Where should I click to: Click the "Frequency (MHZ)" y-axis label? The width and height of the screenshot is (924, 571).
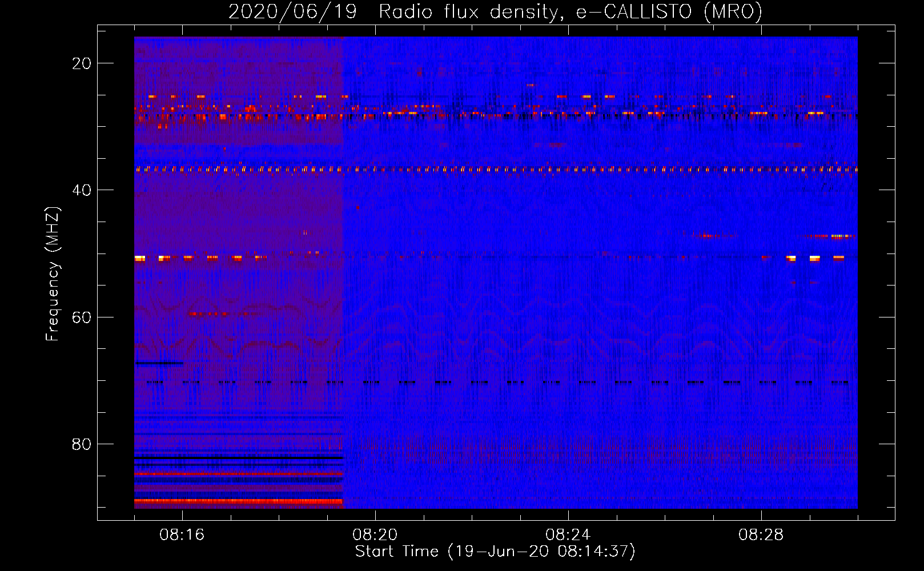click(x=53, y=274)
